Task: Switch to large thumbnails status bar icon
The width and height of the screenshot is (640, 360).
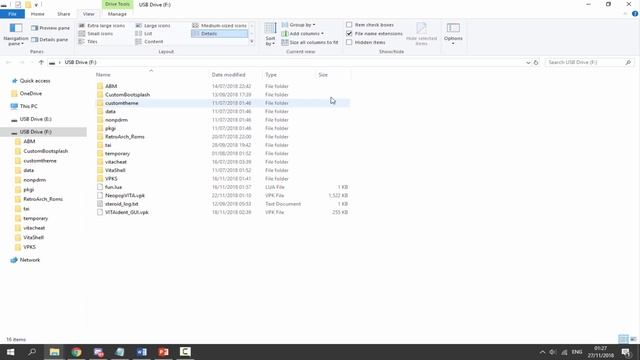Action: [633, 339]
